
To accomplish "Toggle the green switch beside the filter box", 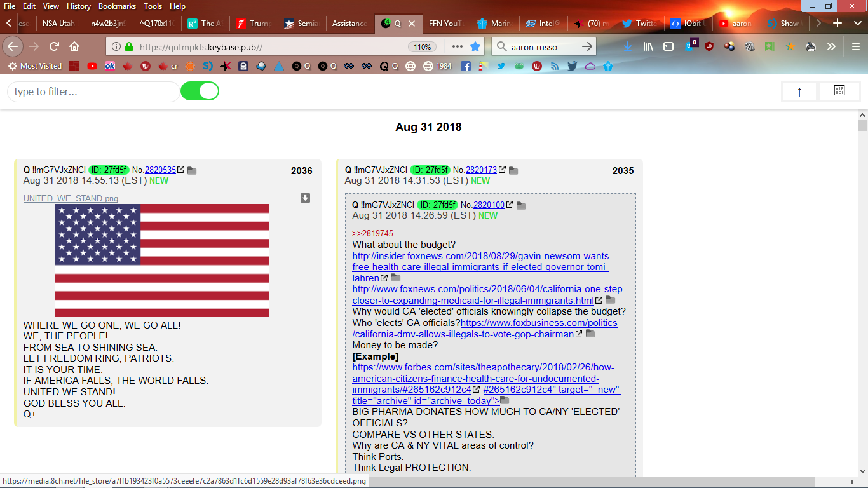I will [200, 91].
